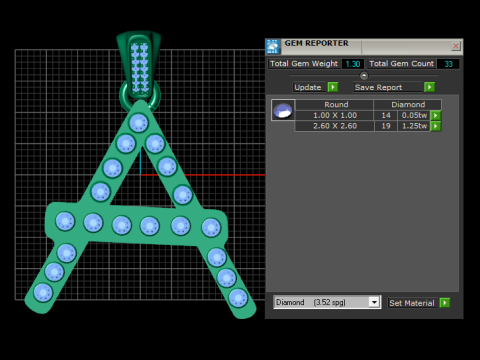Click the 0.05tw weight cell
This screenshot has height=360, width=480.
tap(414, 115)
